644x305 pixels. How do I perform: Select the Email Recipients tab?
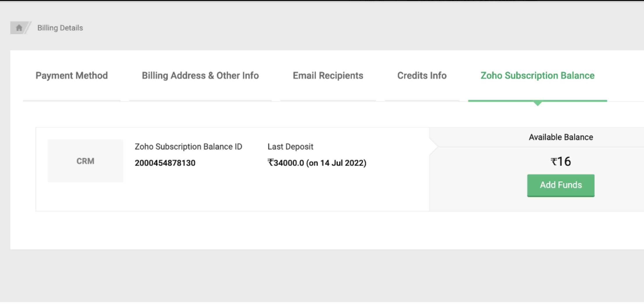click(328, 76)
